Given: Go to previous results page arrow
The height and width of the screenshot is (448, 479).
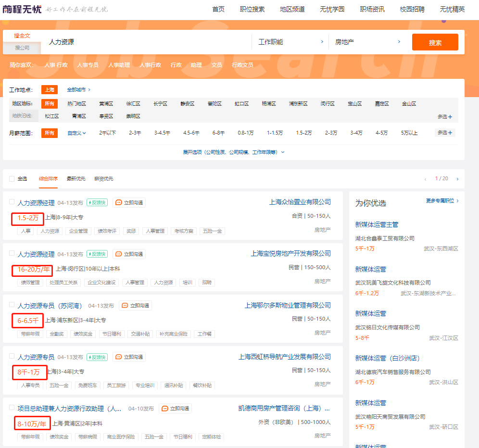Looking at the screenshot, I should point(425,179).
